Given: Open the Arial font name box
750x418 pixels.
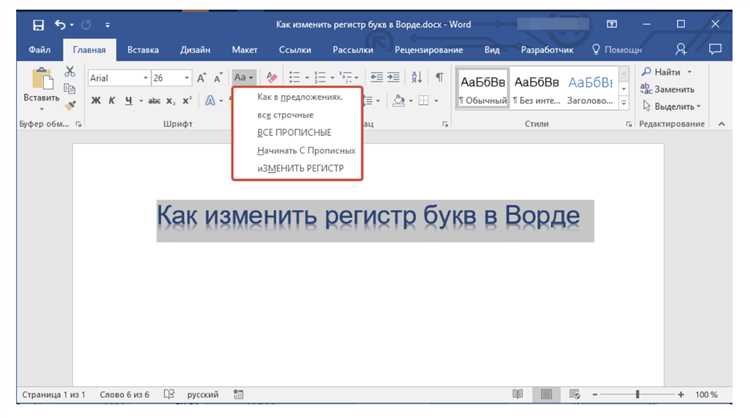Looking at the screenshot, I should coord(119,78).
